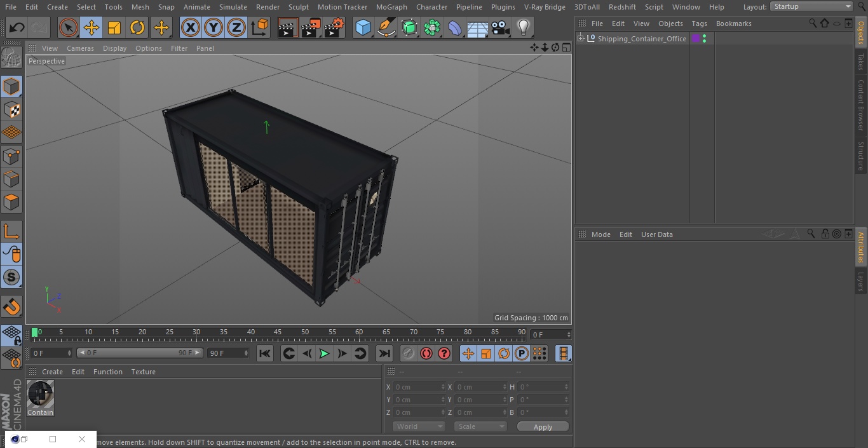This screenshot has height=448, width=868.
Task: Open the Scale mode dropdown
Action: [x=480, y=427]
